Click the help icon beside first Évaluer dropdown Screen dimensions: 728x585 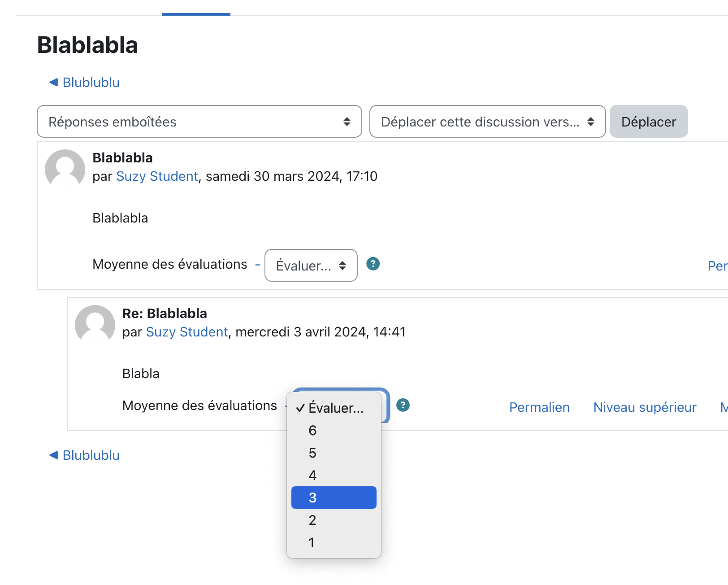pos(373,264)
